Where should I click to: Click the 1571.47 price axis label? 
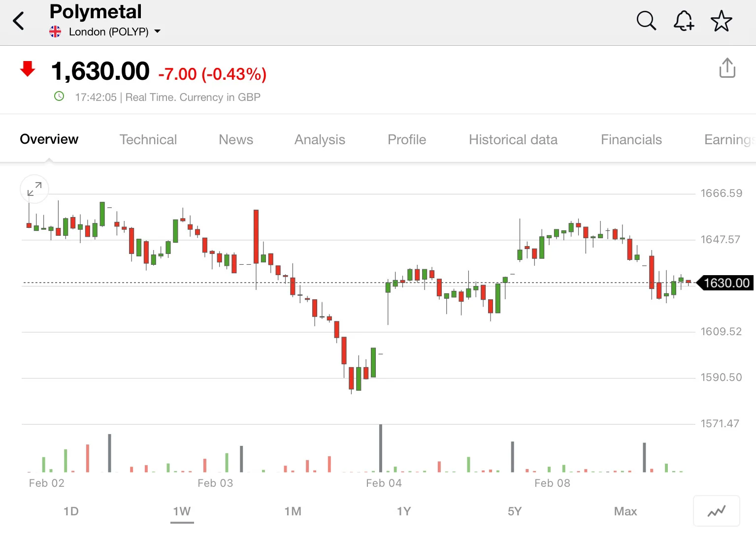[720, 424]
